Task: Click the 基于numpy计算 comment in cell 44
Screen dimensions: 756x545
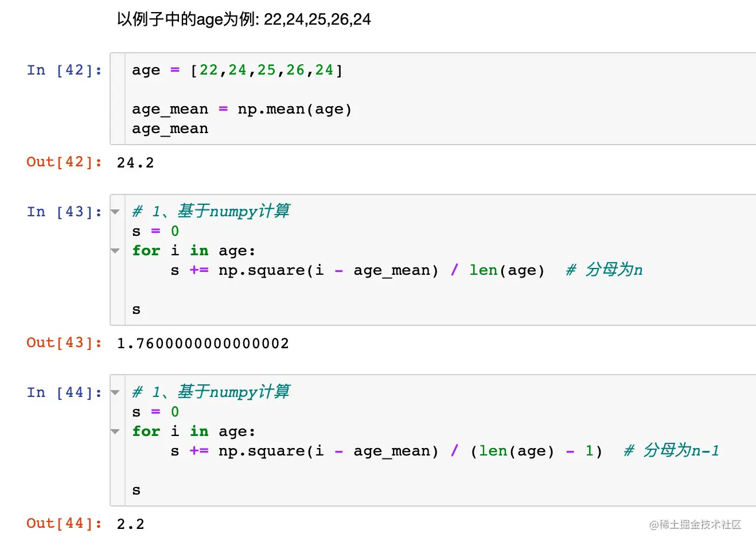Action: click(x=211, y=392)
